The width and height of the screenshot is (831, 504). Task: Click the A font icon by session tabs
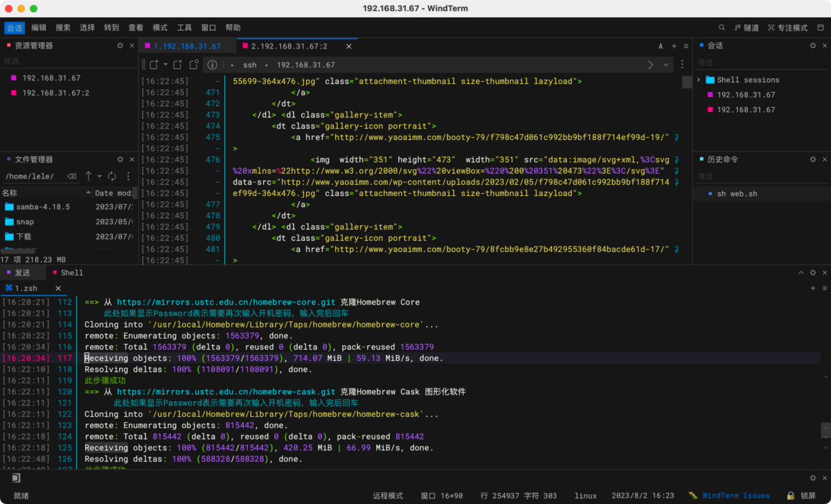661,46
